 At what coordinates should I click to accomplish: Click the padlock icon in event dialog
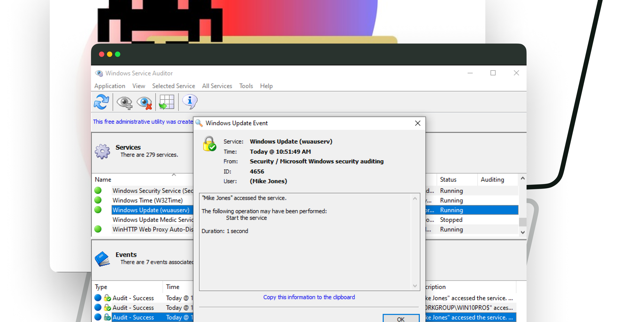pyautogui.click(x=209, y=144)
